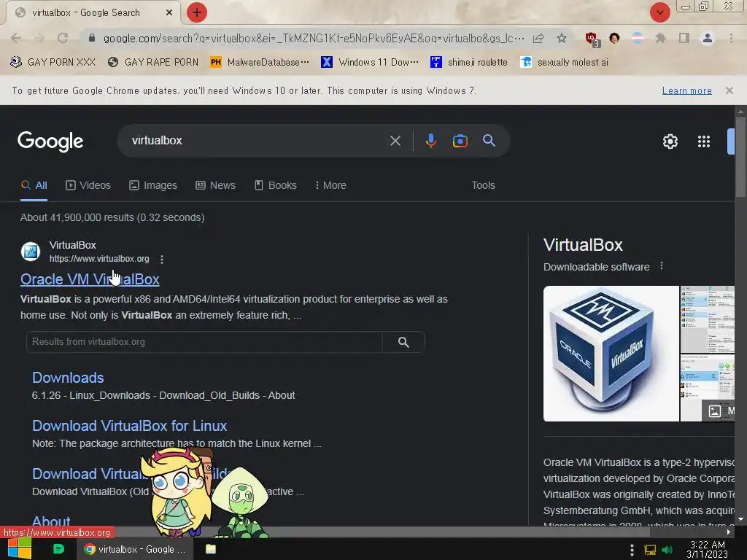Search by image with the camera icon
This screenshot has width=747, height=560.
460,141
